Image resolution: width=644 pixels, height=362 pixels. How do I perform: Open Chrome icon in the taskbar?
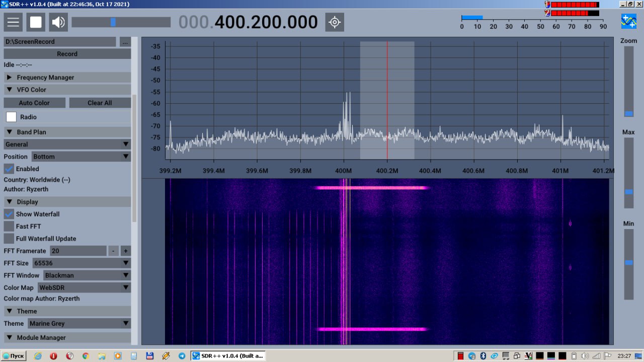[x=85, y=356]
